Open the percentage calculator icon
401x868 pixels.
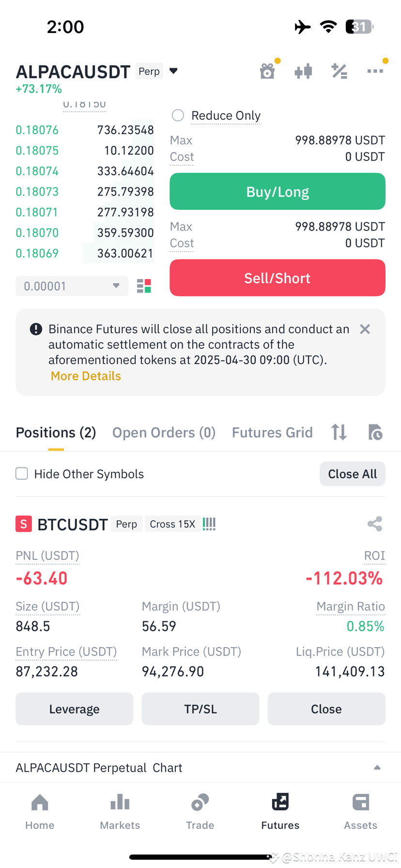(339, 71)
